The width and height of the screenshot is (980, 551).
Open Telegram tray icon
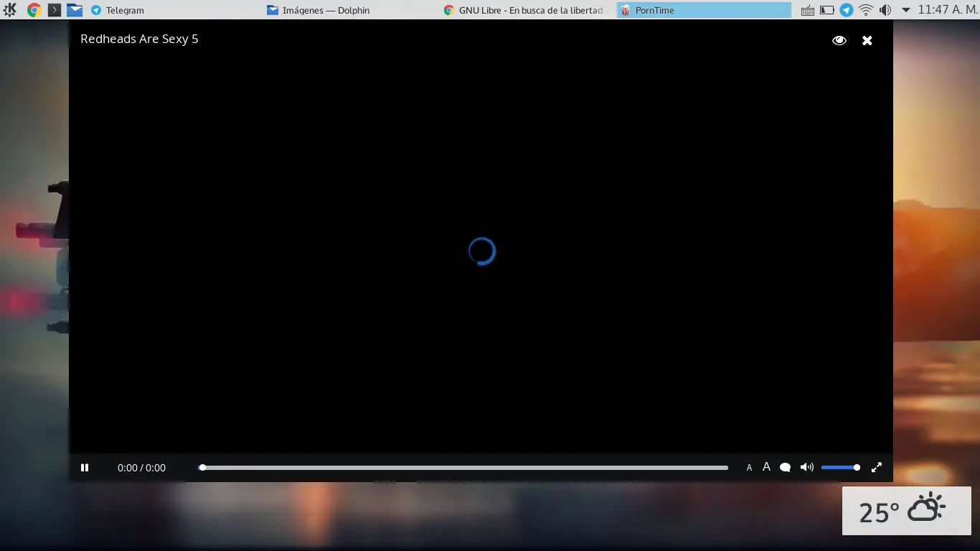847,10
